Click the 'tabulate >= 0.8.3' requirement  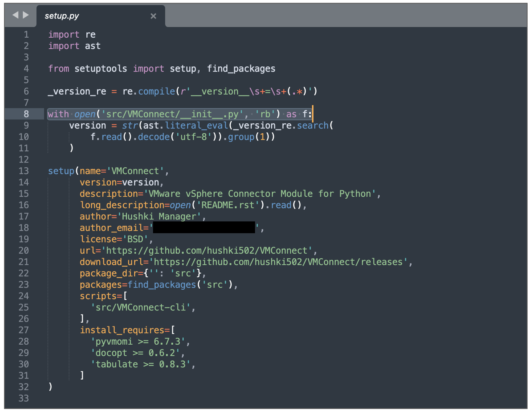pyautogui.click(x=140, y=365)
